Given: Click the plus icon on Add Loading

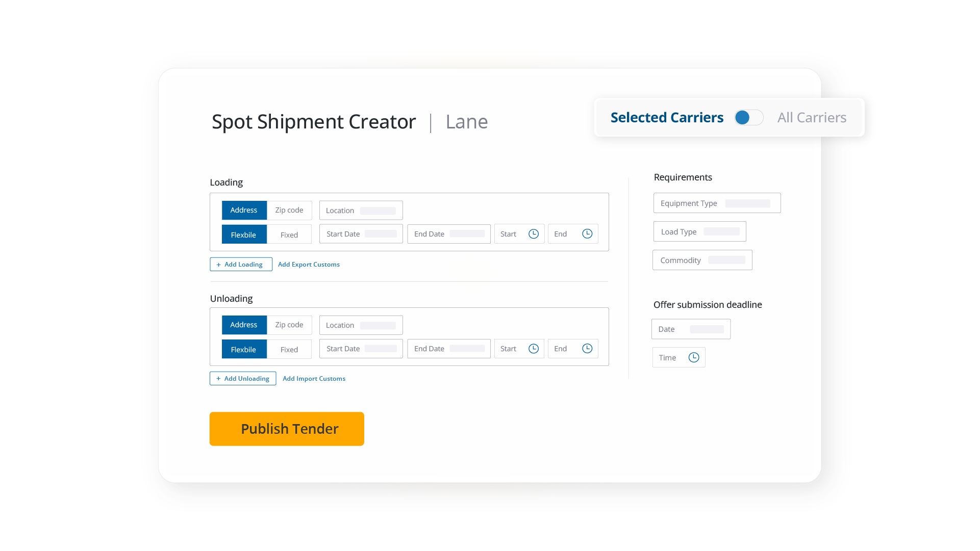Looking at the screenshot, I should tap(219, 264).
